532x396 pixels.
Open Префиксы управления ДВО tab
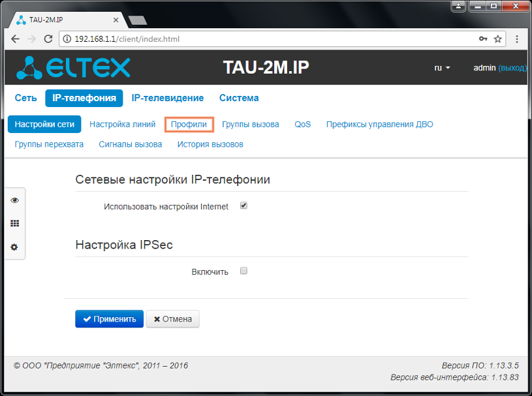click(380, 125)
